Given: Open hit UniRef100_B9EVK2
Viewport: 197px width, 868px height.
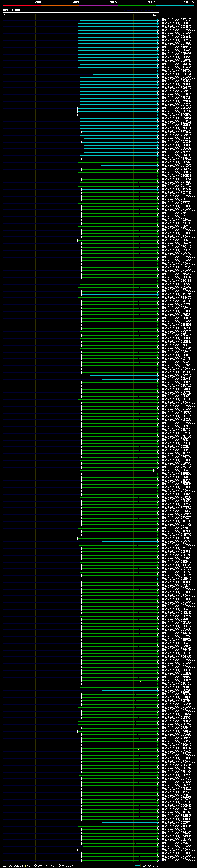Looking at the screenshot, I should point(177,40).
